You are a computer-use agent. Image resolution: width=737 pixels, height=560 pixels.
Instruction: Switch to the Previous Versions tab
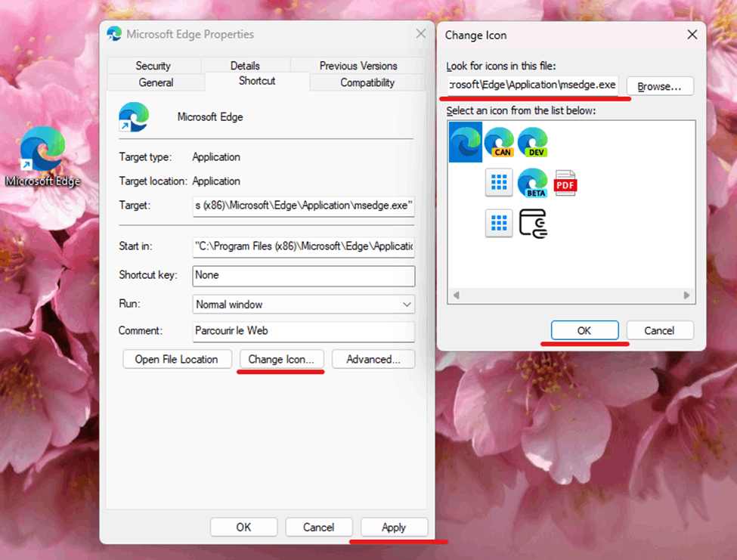[x=358, y=66]
